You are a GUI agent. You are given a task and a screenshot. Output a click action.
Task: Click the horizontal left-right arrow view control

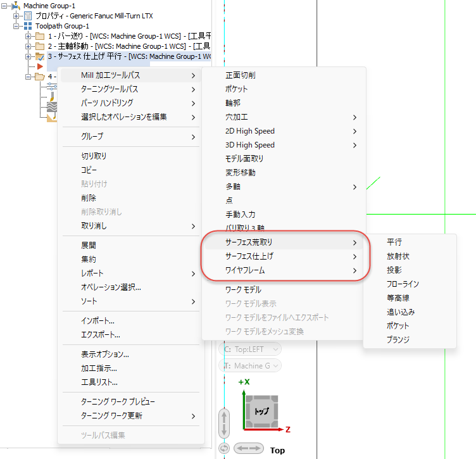pyautogui.click(x=249, y=448)
